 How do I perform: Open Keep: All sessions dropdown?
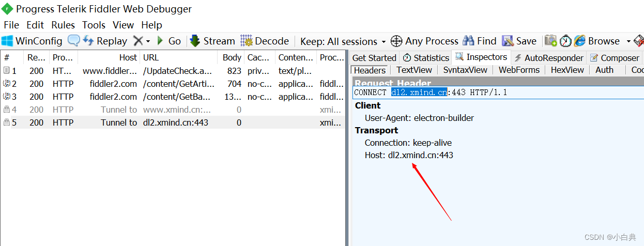[343, 41]
